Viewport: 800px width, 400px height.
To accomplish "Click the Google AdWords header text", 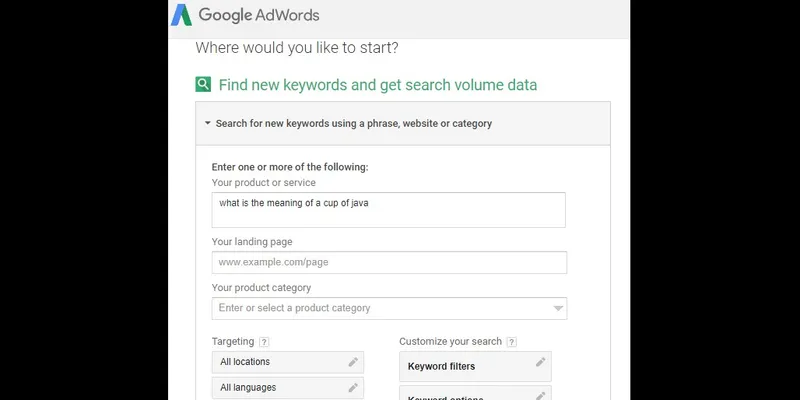I will pos(258,15).
